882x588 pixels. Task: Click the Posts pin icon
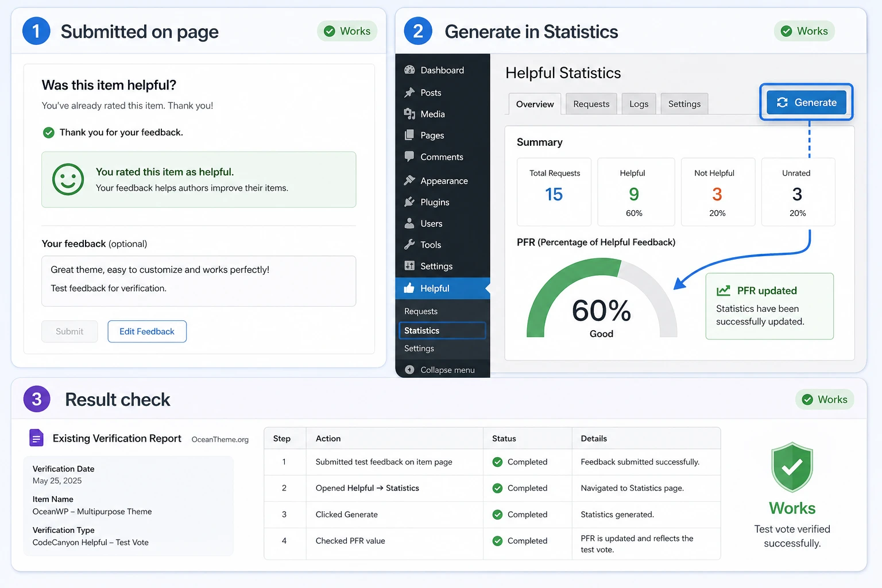tap(409, 92)
